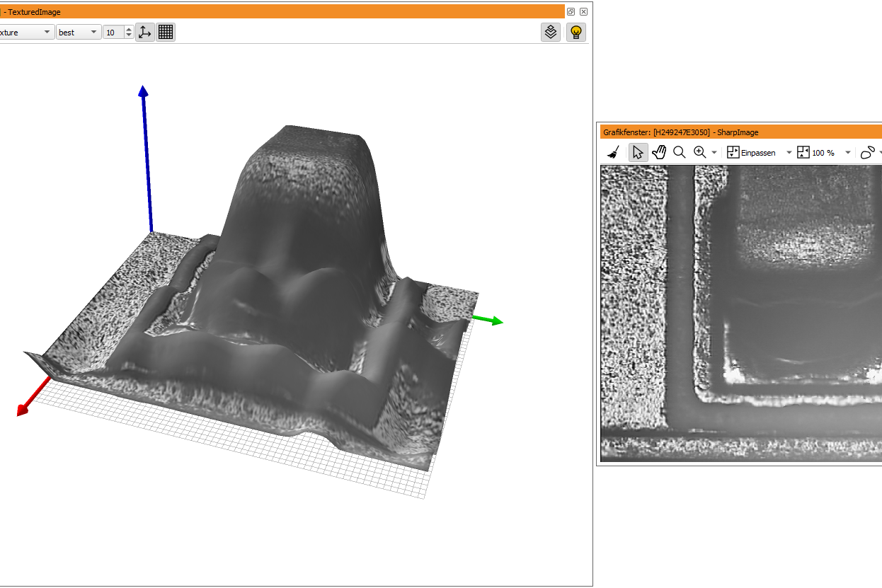Toggle the grid plane display button
882x588 pixels.
(166, 32)
